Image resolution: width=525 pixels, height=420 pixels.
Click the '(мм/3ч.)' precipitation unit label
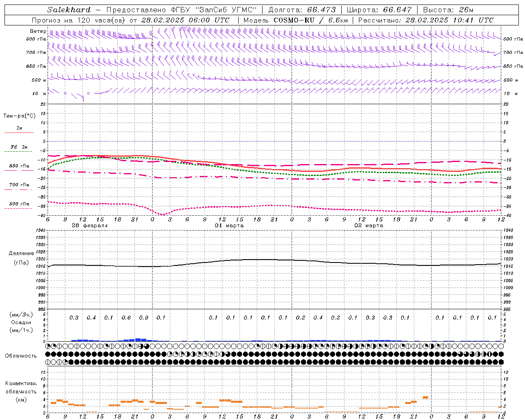21,315
